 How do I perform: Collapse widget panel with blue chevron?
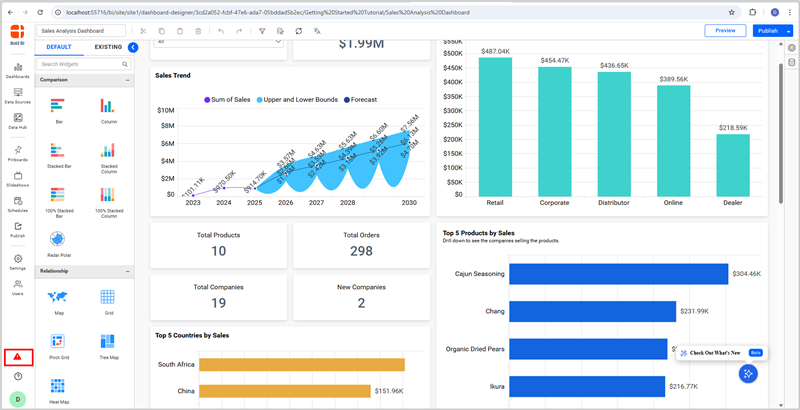coord(133,47)
